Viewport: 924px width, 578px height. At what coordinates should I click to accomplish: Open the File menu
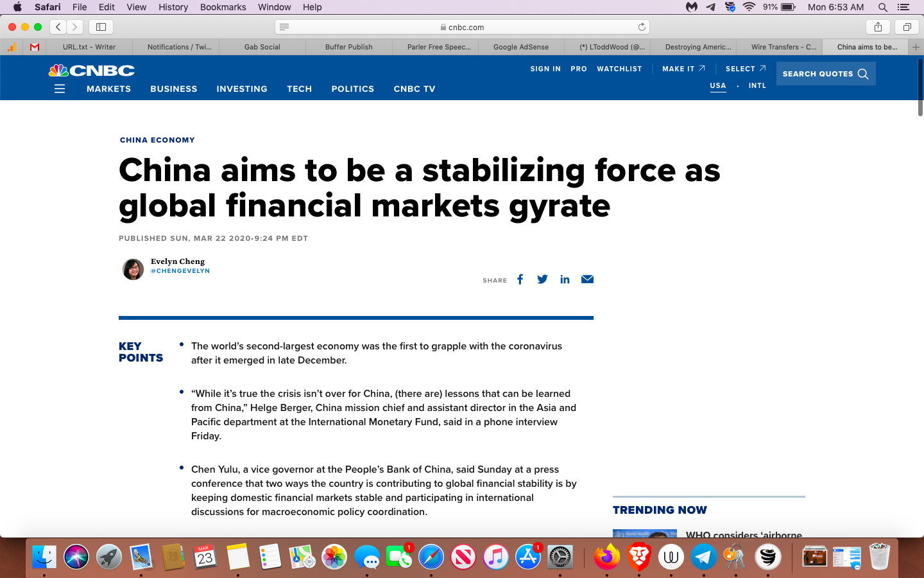(80, 7)
